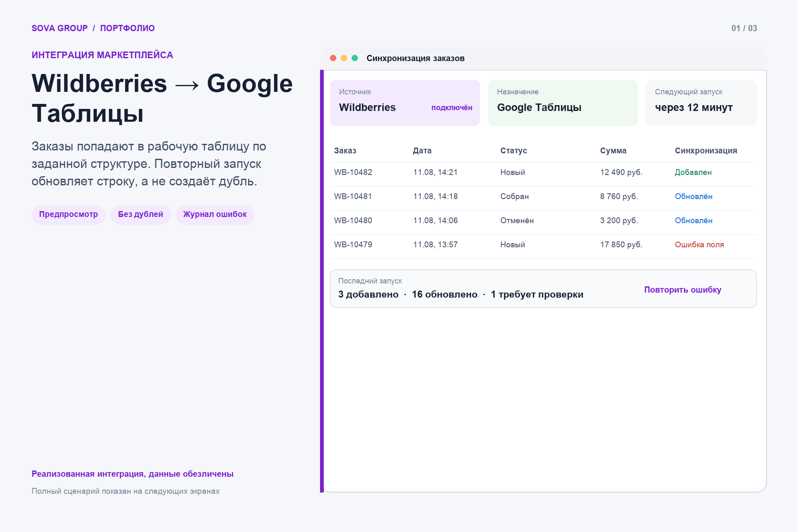798x532 pixels.
Task: Click the Сумма column header
Action: coord(613,150)
